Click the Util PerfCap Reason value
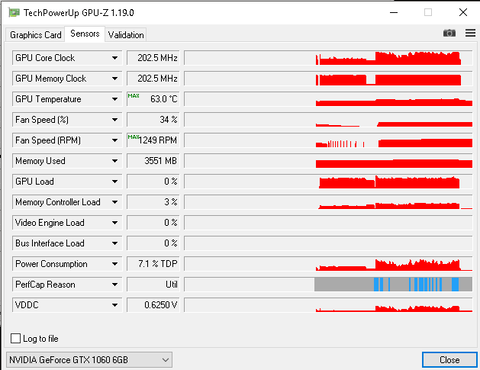This screenshot has width=480, height=370. [x=153, y=285]
